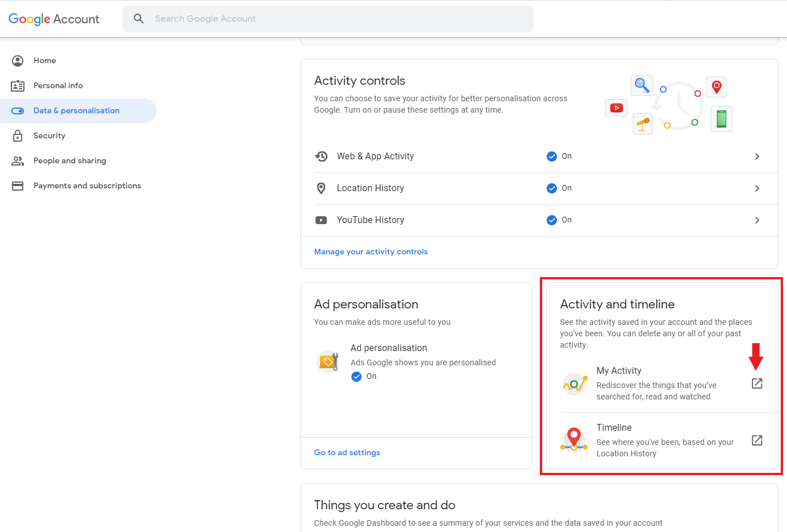
Task: Click the search magnifier icon
Action: (138, 19)
